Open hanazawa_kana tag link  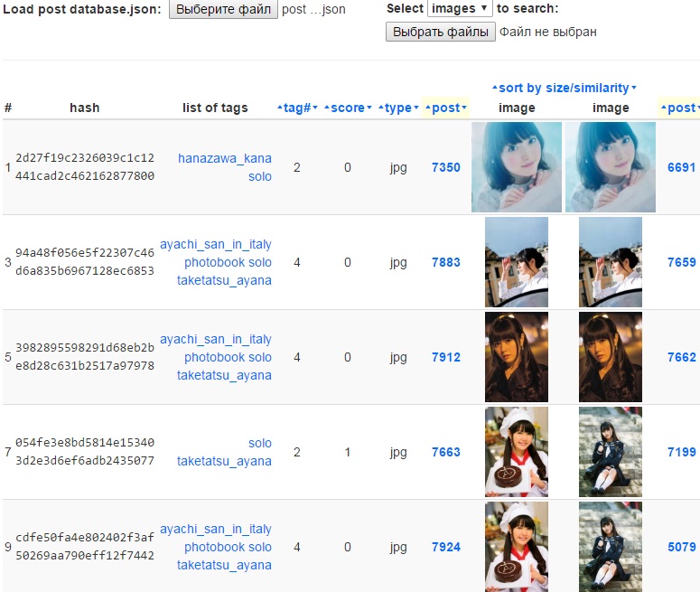[225, 158]
